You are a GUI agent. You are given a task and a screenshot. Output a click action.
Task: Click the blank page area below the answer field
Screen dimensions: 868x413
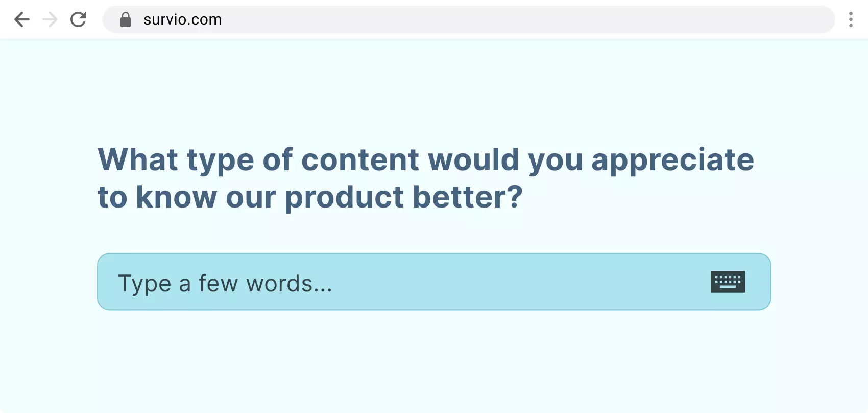coord(434,363)
